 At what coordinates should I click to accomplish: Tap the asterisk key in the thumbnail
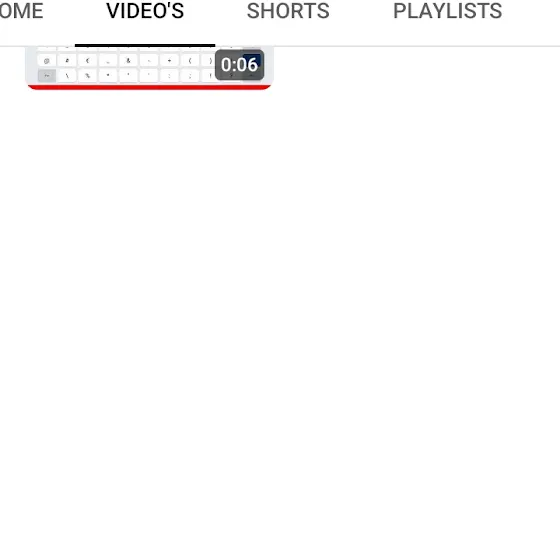pos(108,76)
